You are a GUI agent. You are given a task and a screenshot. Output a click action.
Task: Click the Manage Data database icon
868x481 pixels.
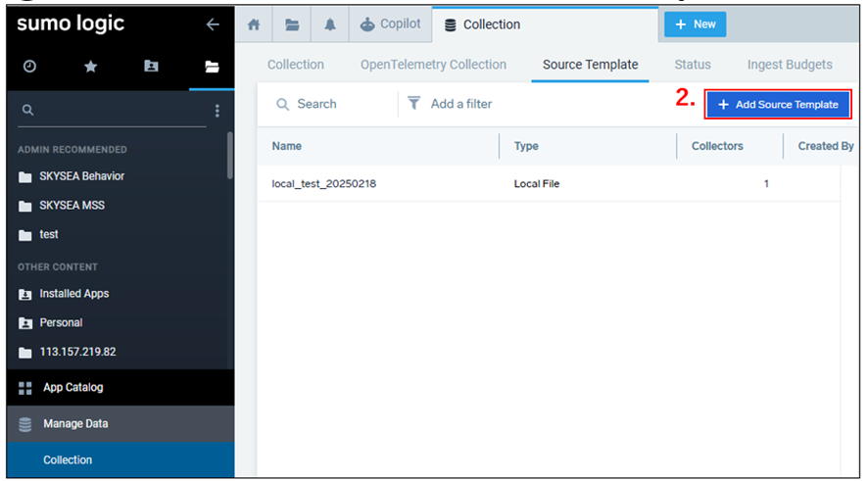tap(24, 424)
